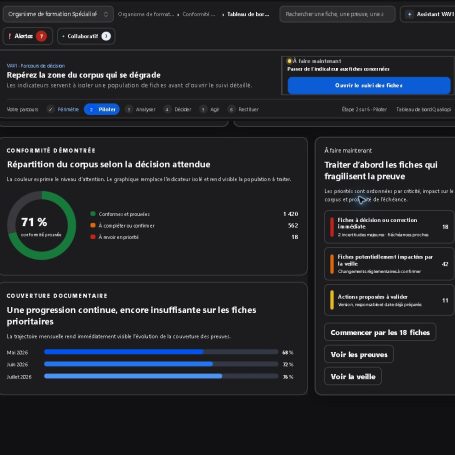Click the 'Organisme de format...' breadcrumb
The height and width of the screenshot is (455, 455).
coord(146,14)
